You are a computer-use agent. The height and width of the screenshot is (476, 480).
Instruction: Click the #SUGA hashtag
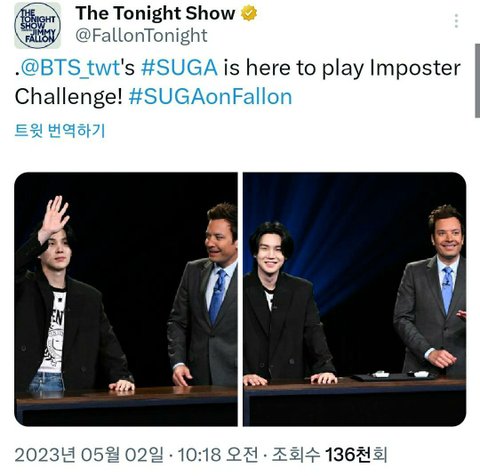point(179,68)
